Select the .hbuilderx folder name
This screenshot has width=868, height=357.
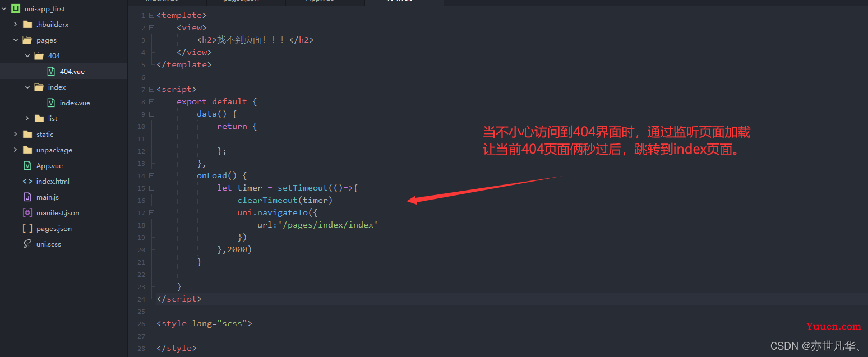(52, 25)
